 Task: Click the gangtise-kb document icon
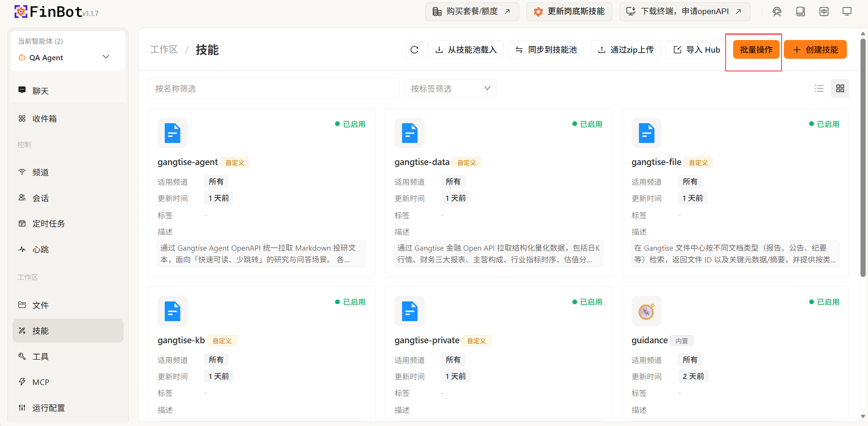pyautogui.click(x=172, y=311)
